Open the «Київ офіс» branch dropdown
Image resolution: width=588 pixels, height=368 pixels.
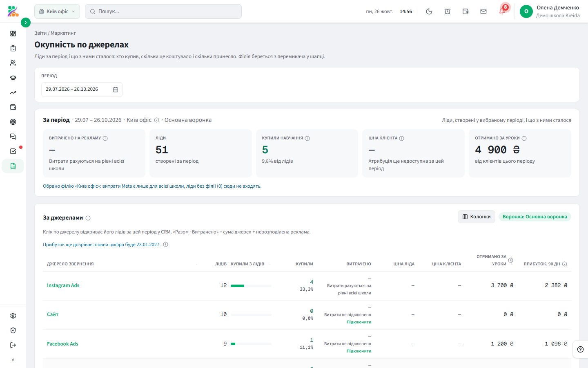57,11
